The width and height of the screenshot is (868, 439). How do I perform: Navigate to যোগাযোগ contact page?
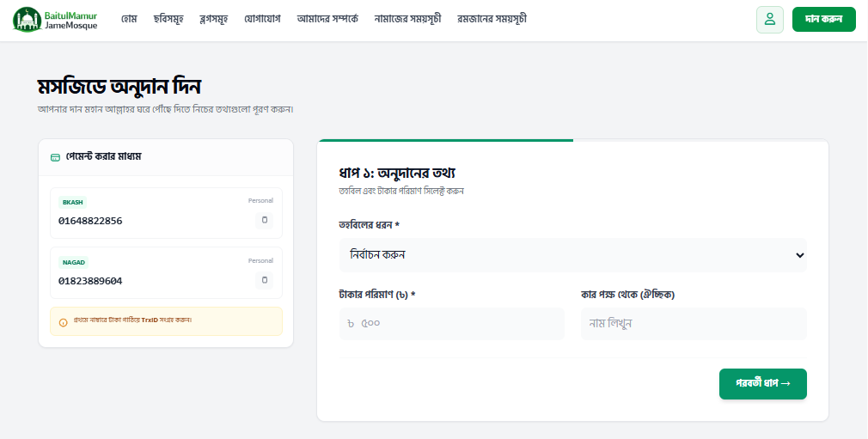point(262,19)
